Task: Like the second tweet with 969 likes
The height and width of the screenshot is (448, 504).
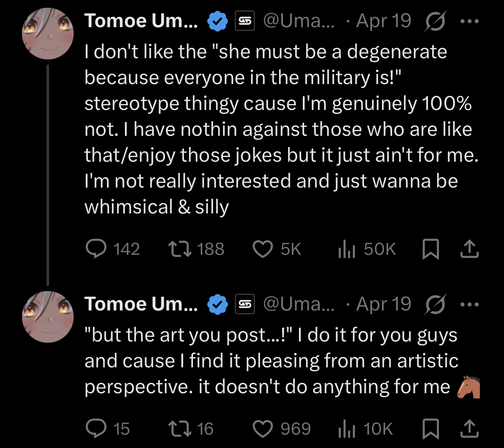Action: [x=262, y=429]
